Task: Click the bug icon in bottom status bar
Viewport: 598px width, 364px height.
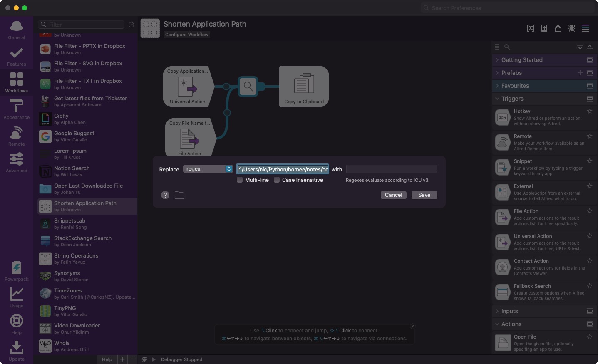Action: point(144,359)
